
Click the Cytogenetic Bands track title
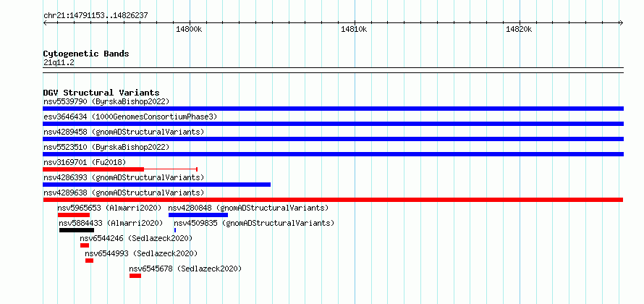[x=86, y=54]
